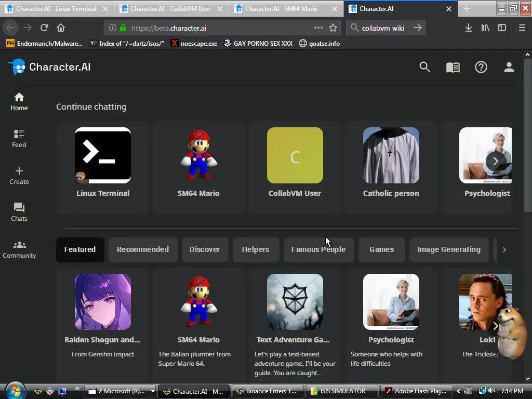Switch to ISIS SIMULATOR taskbar window
Screen dimensions: 532x399
pos(342,391)
